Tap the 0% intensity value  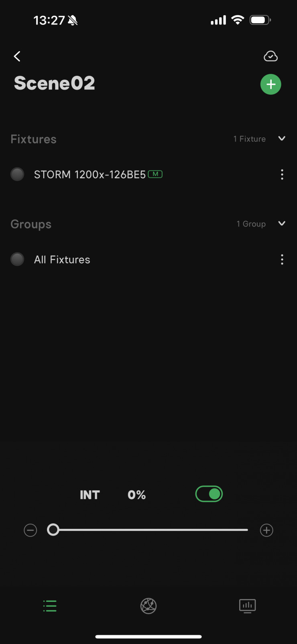pyautogui.click(x=136, y=495)
